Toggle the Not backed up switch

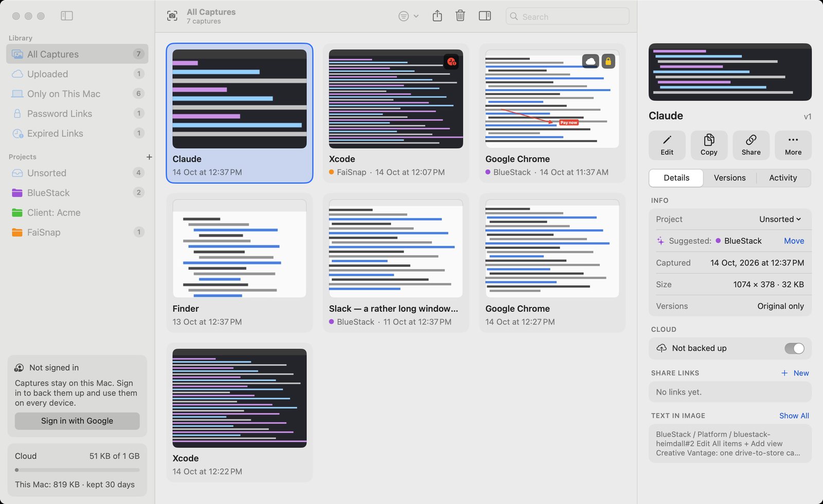(794, 348)
